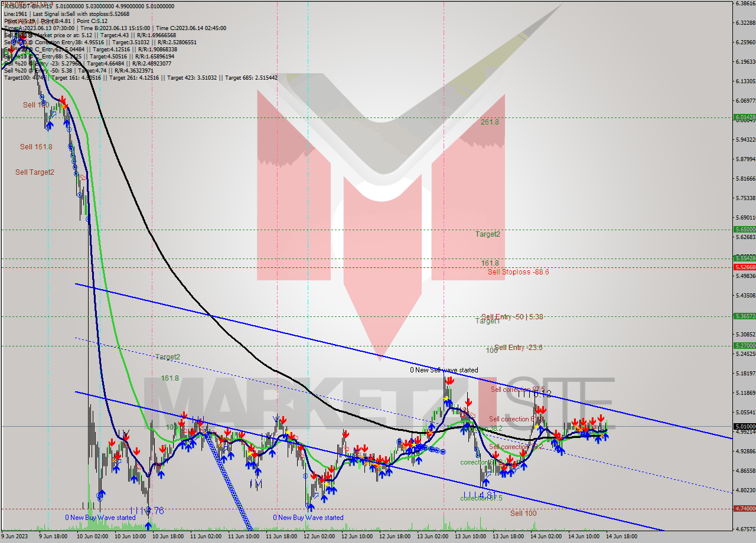Viewport: 756px width, 543px height.
Task: Click green 5.65000 price tag on axis
Action: click(x=745, y=229)
